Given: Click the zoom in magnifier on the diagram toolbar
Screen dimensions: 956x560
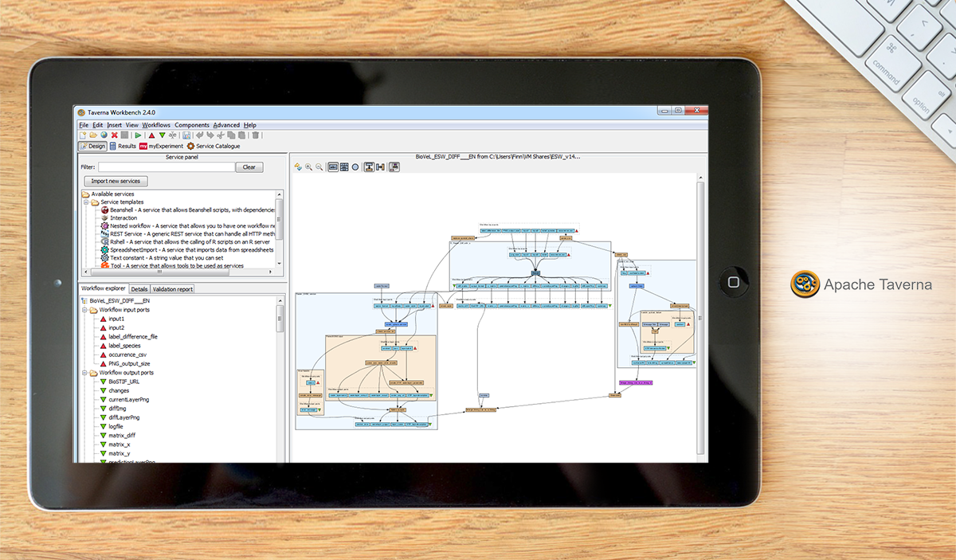Looking at the screenshot, I should click(x=308, y=166).
